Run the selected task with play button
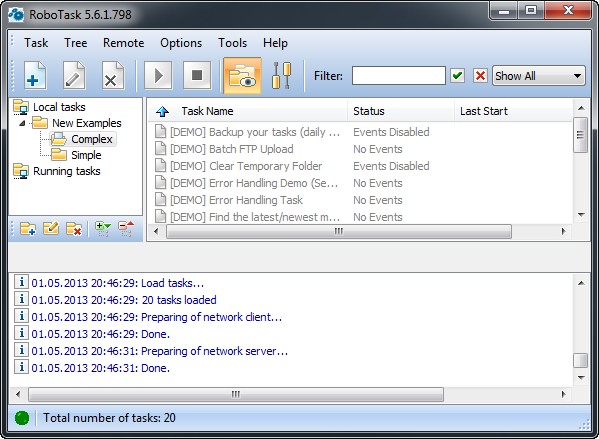Viewport: 599px width, 439px height. (x=158, y=76)
